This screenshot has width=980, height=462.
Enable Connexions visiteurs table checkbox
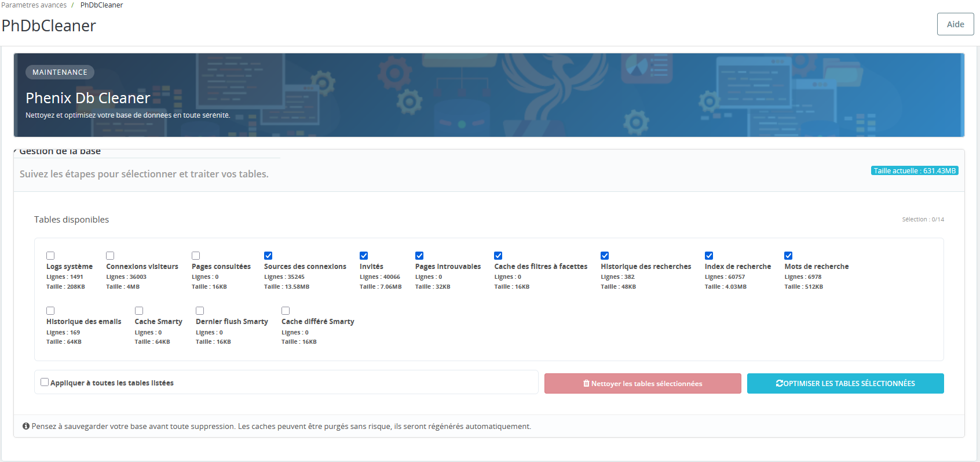pos(110,256)
